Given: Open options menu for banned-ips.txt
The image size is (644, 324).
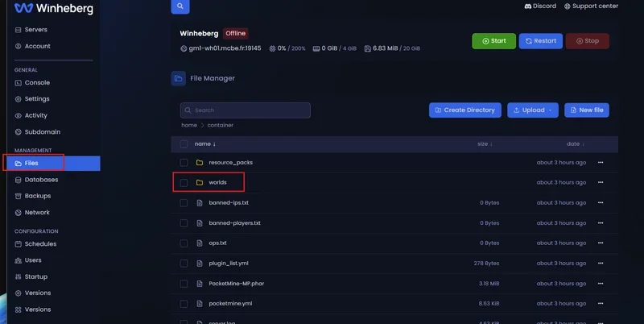Looking at the screenshot, I should 601,203.
